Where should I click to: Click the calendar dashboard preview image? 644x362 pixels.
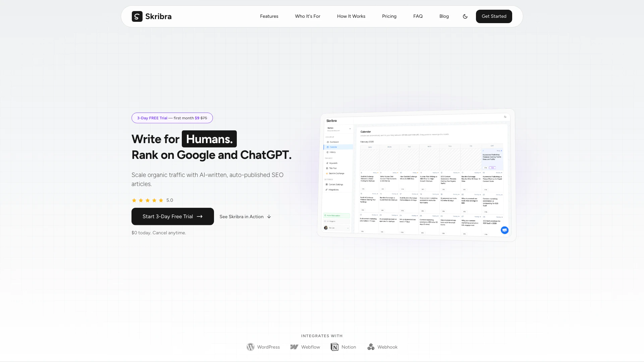click(x=416, y=174)
